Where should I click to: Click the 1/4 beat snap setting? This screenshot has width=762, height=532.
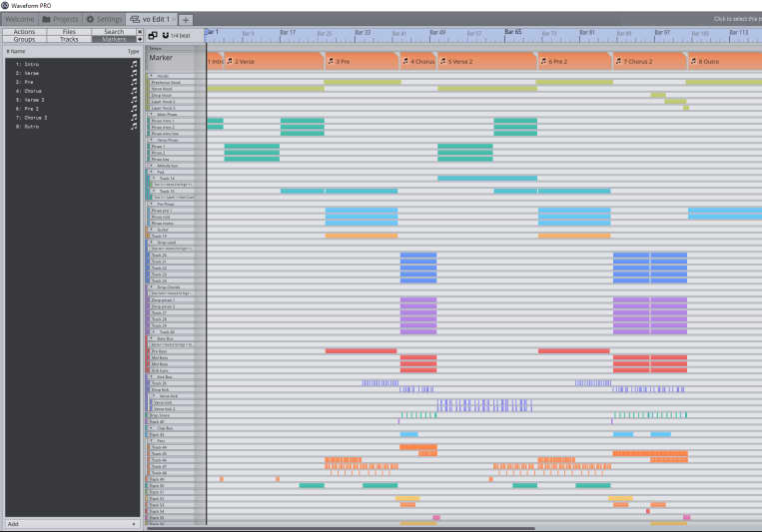[181, 36]
